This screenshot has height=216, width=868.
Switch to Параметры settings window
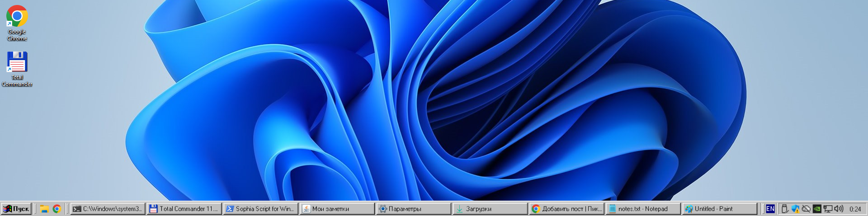click(x=413, y=209)
